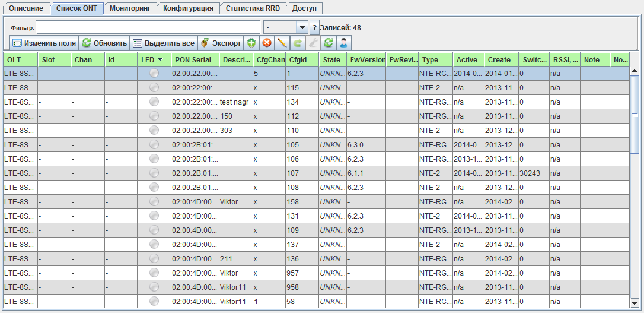The image size is (644, 313).
Task: Click CfgId cell '131'
Action: coord(302,216)
